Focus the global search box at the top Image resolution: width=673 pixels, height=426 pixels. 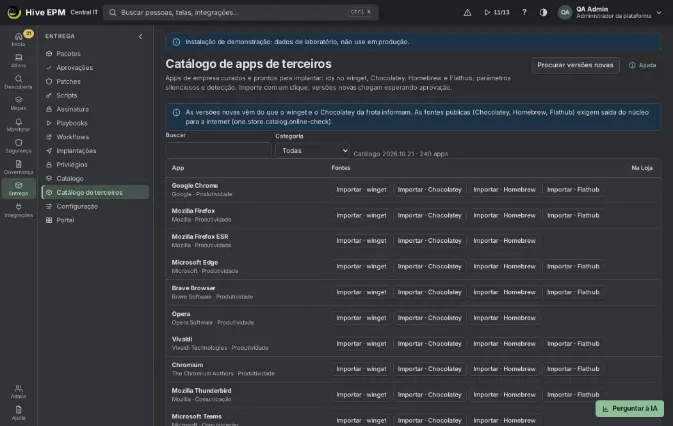[241, 12]
